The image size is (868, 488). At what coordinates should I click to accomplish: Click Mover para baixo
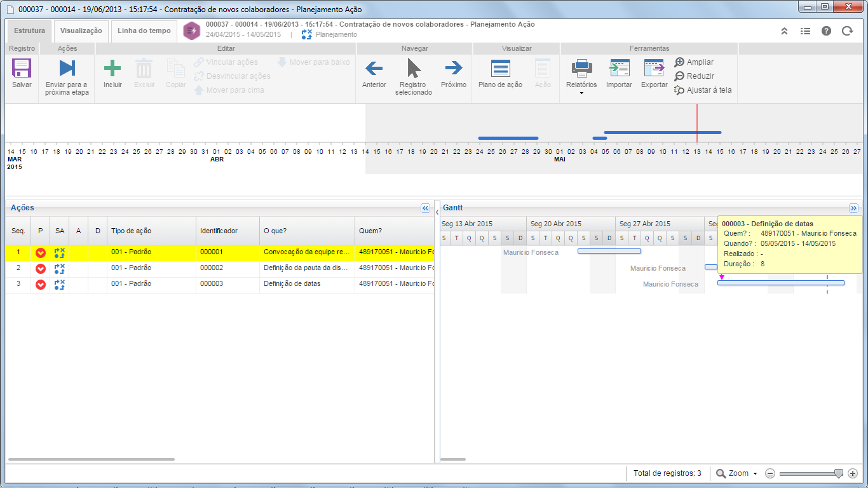click(x=313, y=62)
